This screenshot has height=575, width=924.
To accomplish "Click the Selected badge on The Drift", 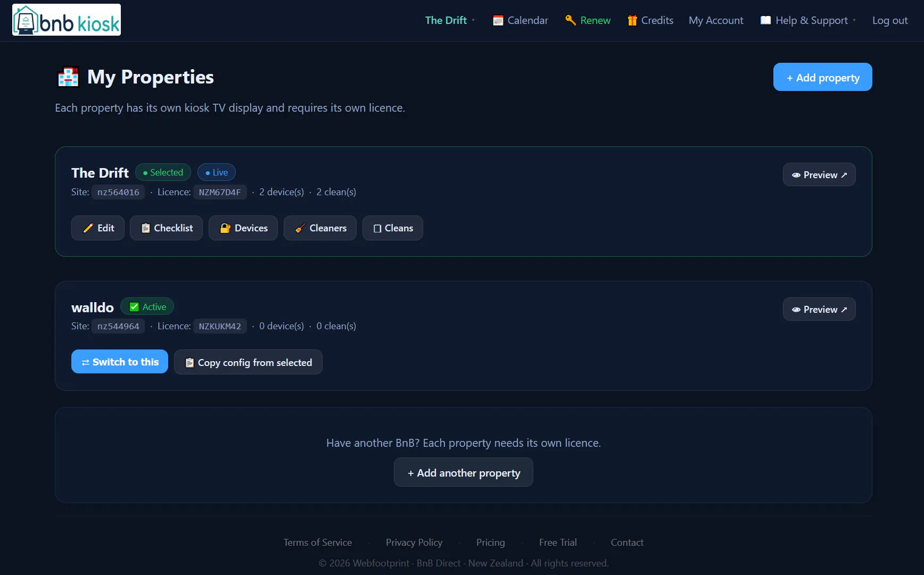I will pos(163,172).
